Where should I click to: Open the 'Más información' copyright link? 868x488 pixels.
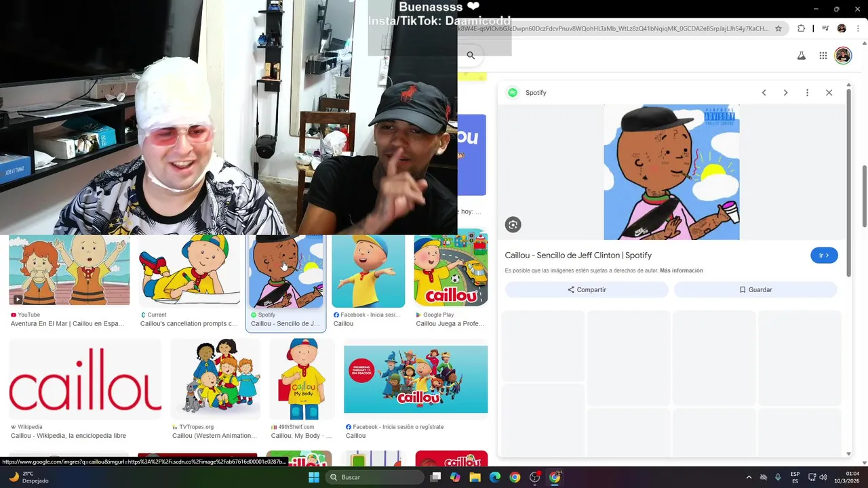[x=681, y=270]
